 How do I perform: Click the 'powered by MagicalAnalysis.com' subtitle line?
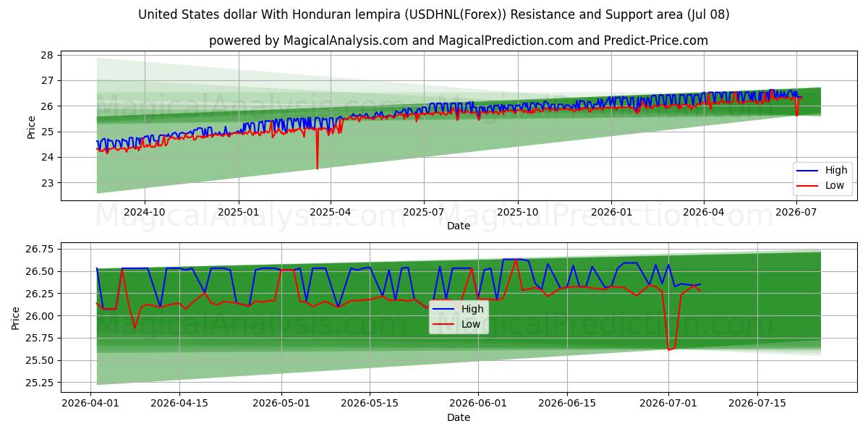(459, 41)
